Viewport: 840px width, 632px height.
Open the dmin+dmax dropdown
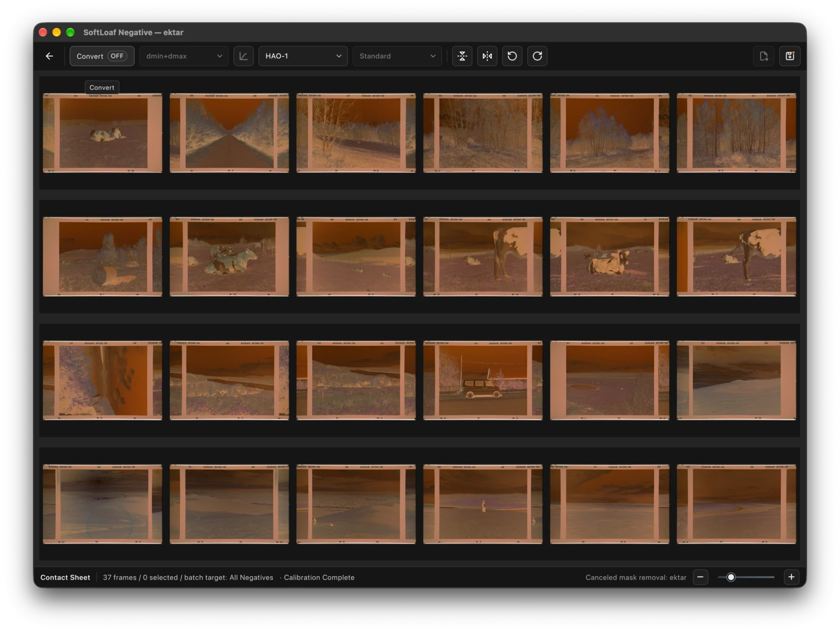(x=184, y=56)
